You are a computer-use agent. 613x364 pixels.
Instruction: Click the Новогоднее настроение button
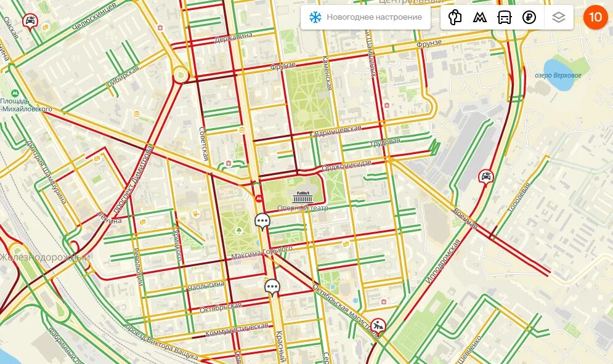pos(365,17)
